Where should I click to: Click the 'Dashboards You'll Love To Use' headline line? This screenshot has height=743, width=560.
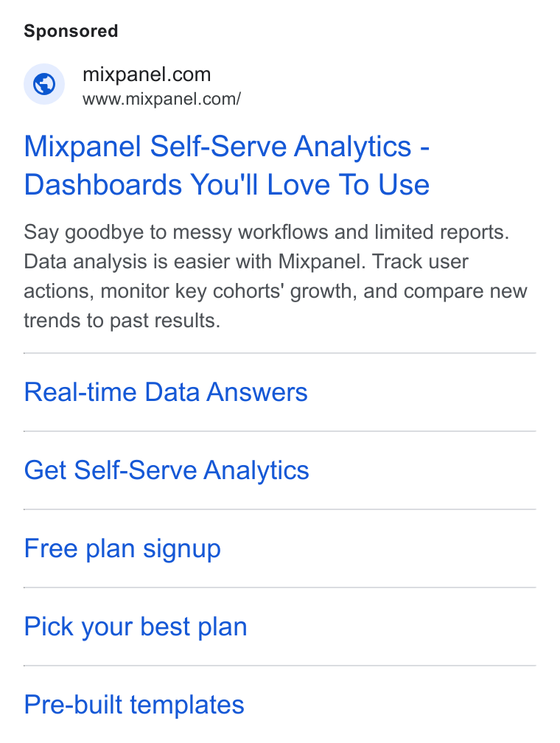tap(226, 184)
